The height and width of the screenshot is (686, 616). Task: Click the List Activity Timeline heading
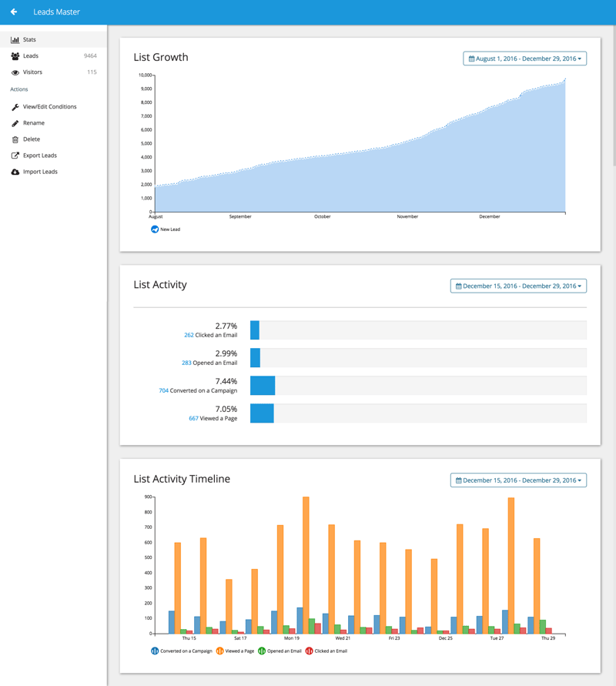coord(182,479)
